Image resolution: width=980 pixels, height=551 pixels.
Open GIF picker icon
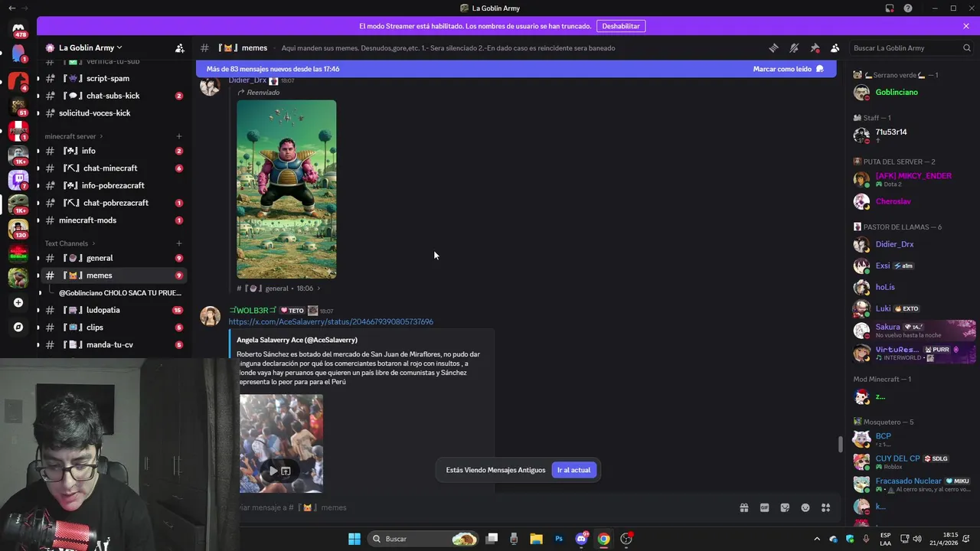coord(764,507)
